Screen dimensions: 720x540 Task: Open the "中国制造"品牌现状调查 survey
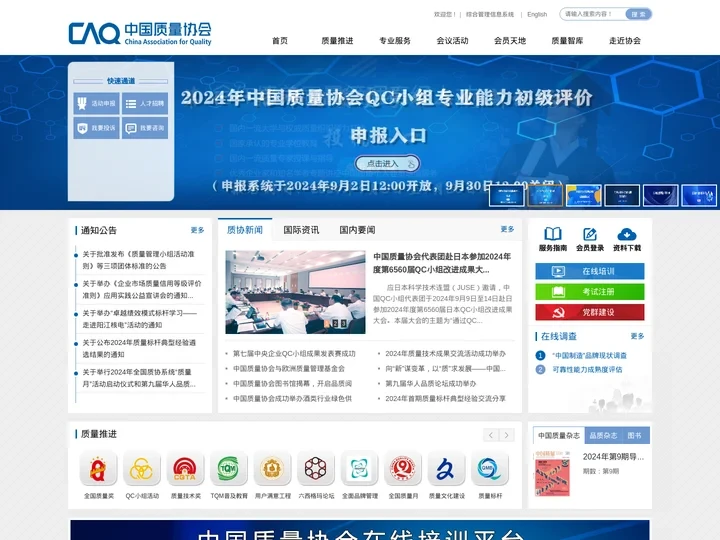click(x=589, y=355)
